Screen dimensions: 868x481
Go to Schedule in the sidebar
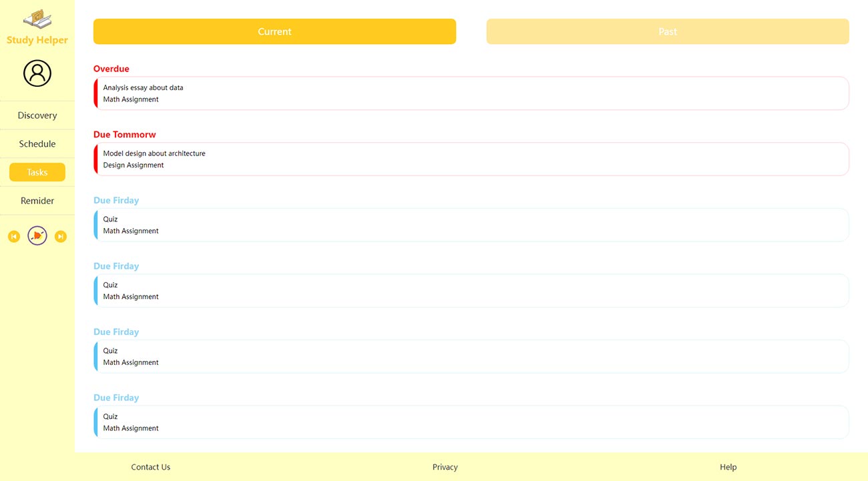coord(37,144)
